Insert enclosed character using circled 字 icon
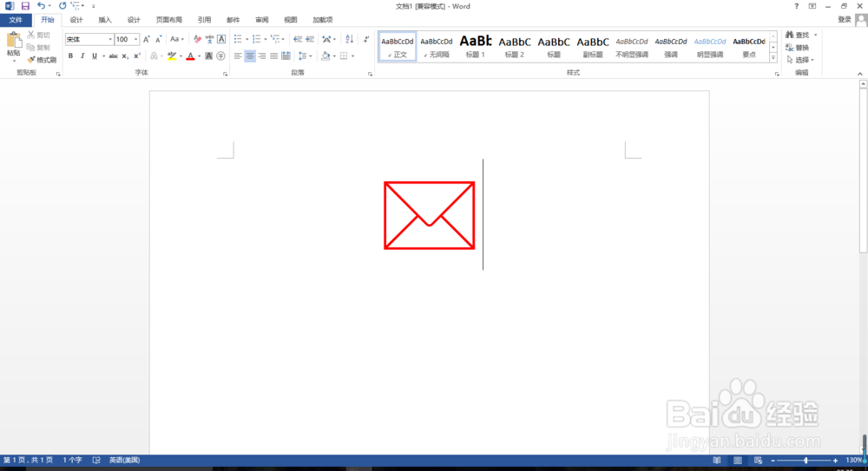Screen dimensions: 868x471 point(220,56)
